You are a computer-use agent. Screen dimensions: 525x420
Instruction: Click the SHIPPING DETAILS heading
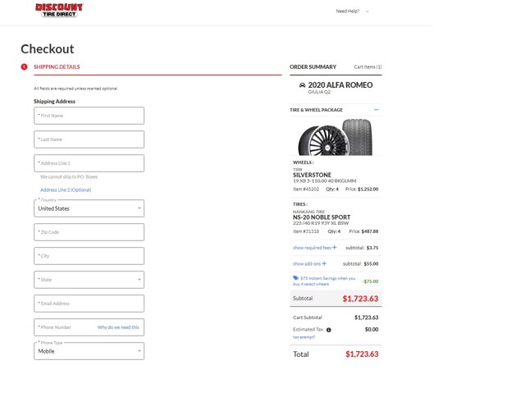57,67
